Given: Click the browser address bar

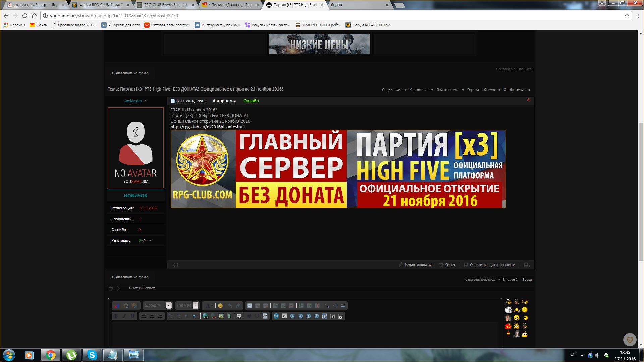Looking at the screenshot, I should (x=335, y=16).
